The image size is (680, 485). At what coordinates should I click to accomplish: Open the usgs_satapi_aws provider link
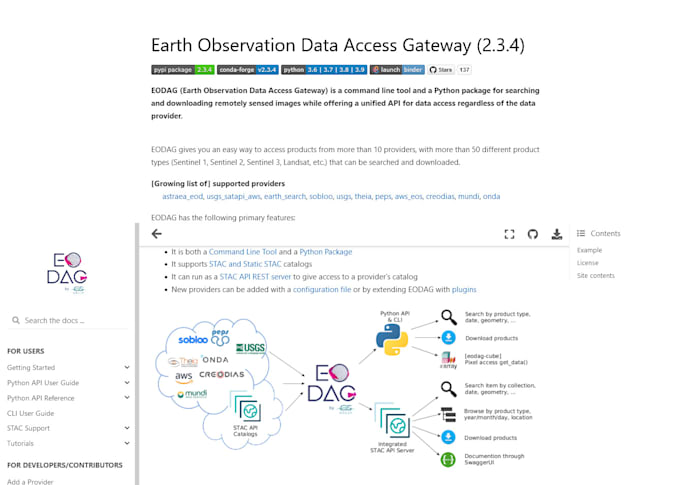tap(233, 196)
